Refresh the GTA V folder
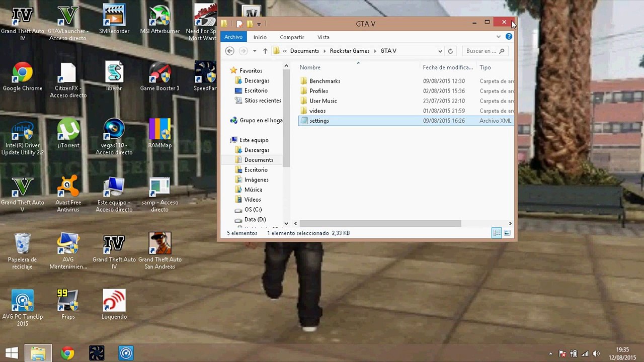Image resolution: width=644 pixels, height=362 pixels. pyautogui.click(x=450, y=51)
